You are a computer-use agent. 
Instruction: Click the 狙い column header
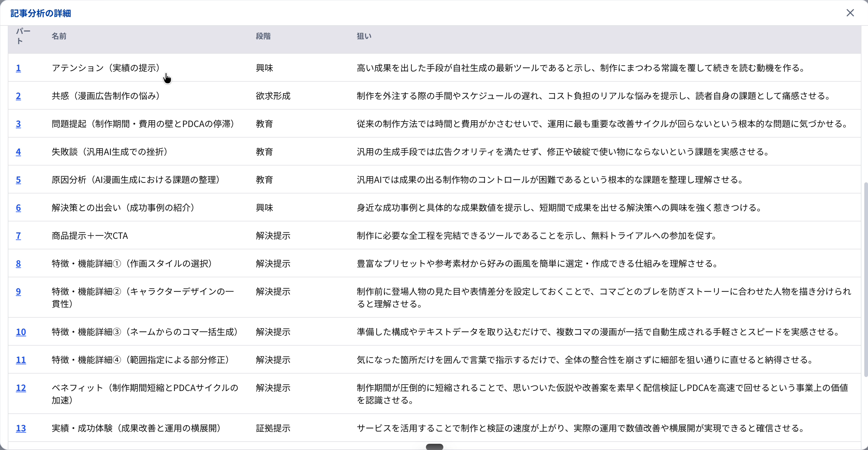[364, 36]
